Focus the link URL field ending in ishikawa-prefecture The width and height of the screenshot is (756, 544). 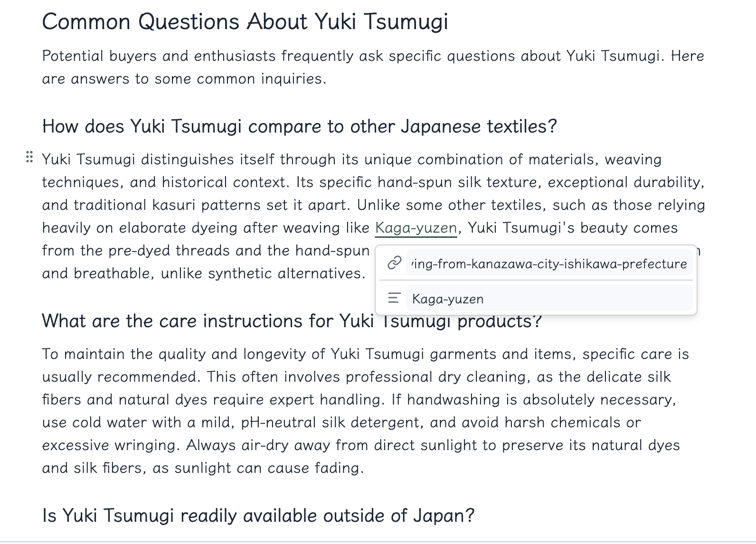pyautogui.click(x=549, y=264)
